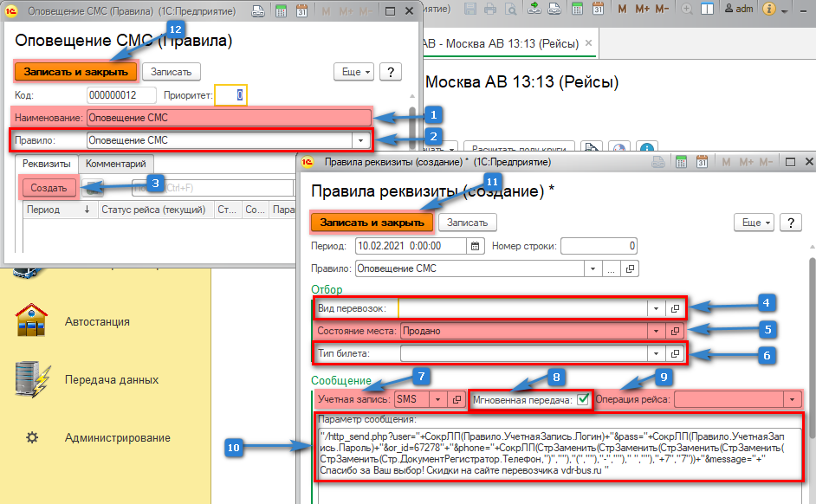Expand Операция рейса dropdown
Viewport: 816px width, 504px height.
[x=792, y=399]
